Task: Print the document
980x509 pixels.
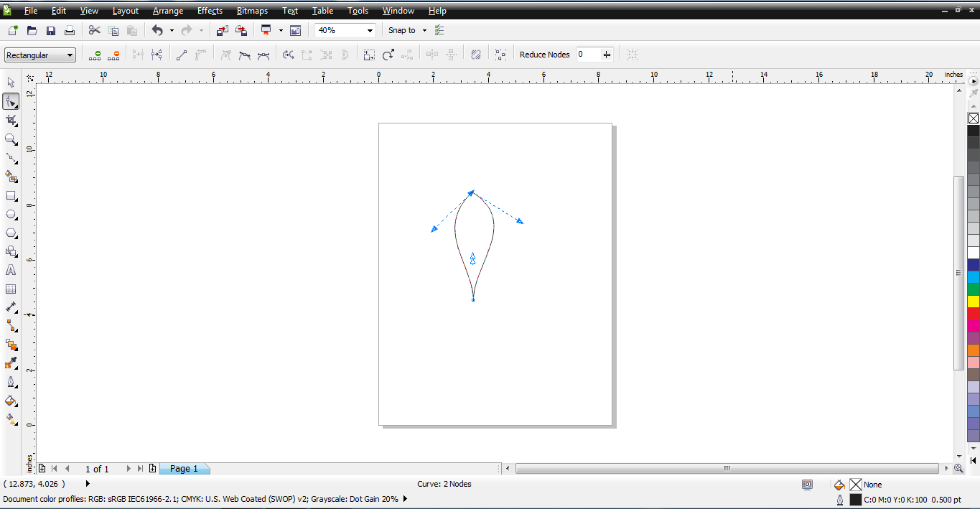Action: tap(70, 30)
